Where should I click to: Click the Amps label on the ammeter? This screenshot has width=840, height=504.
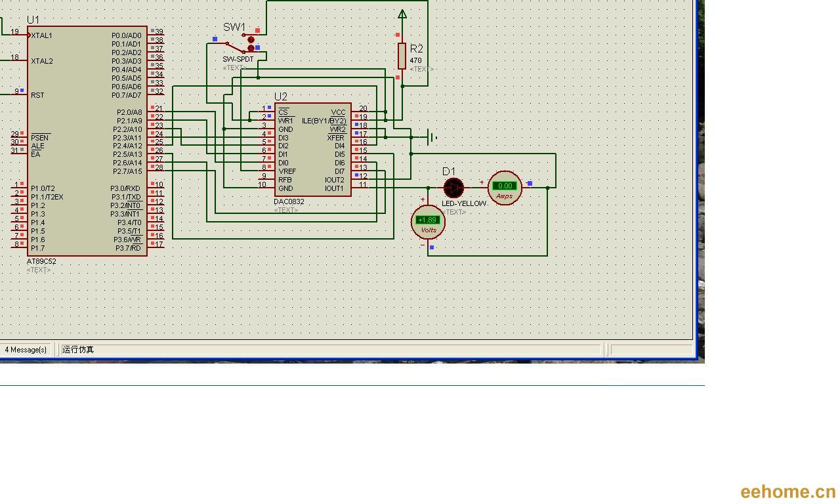[505, 196]
